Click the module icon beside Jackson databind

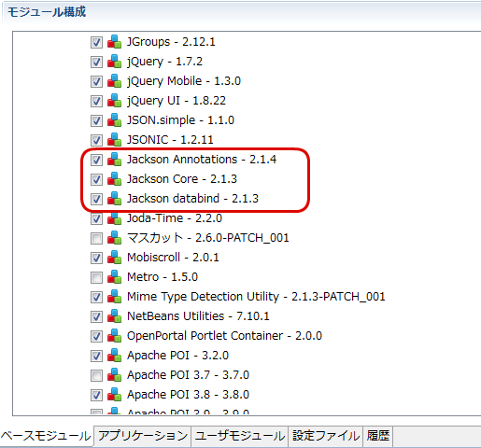tap(114, 199)
